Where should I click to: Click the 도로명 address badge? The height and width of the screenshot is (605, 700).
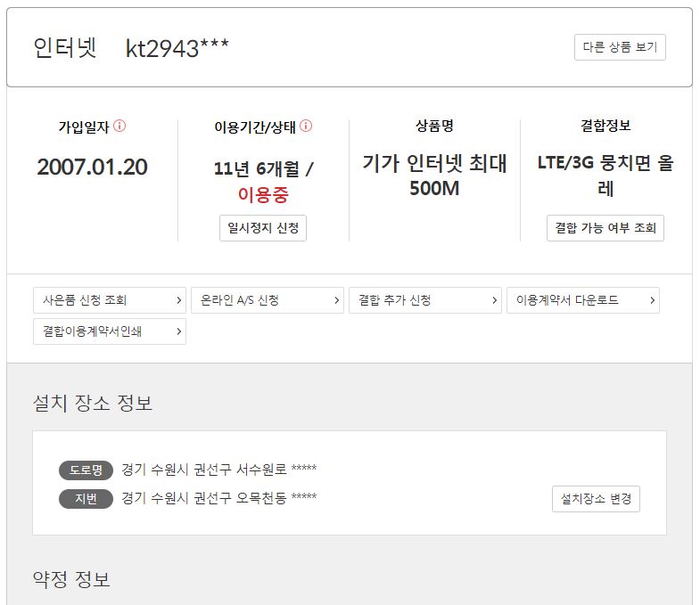coord(86,470)
